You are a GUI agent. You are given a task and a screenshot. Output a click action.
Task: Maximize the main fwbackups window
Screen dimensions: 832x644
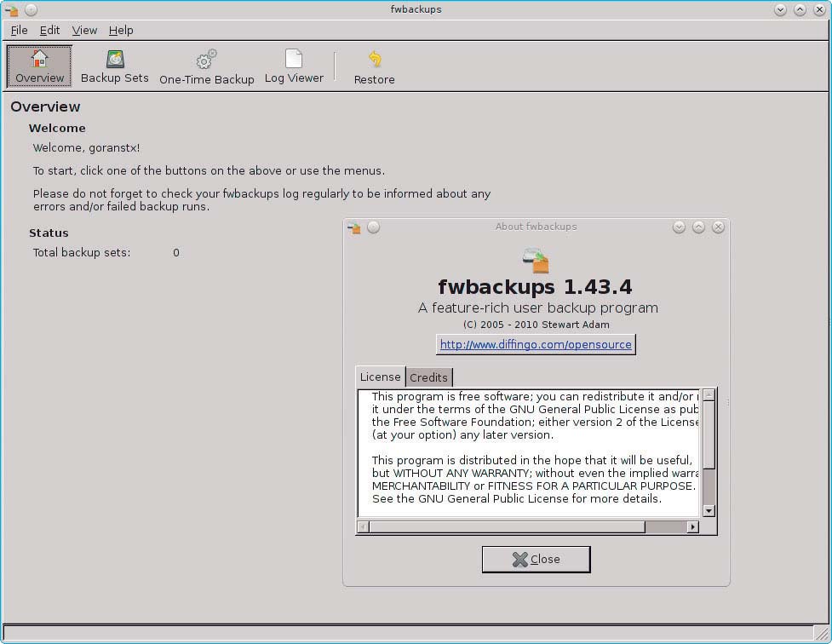pyautogui.click(x=800, y=9)
